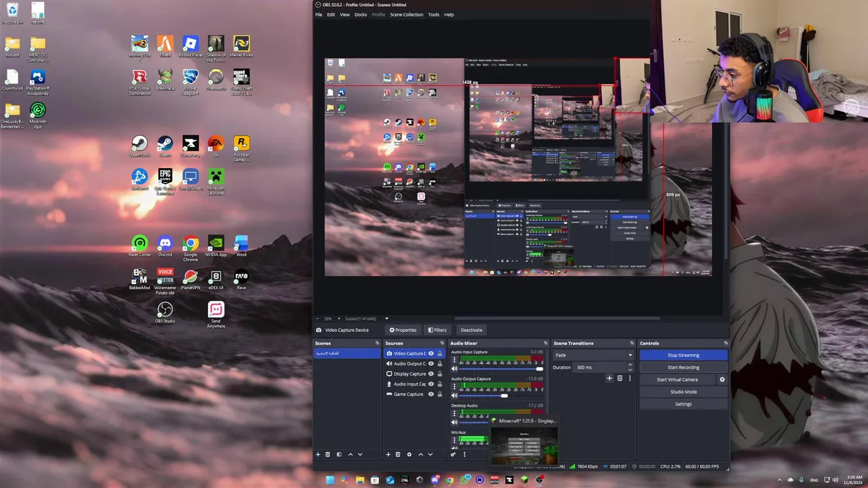Float the Controls dock using its header icon
868x488 pixels.
tap(726, 343)
